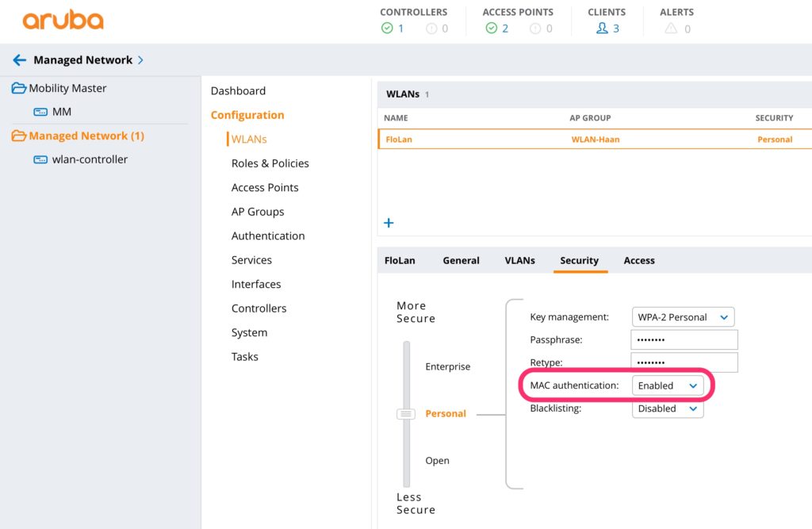Screen dimensions: 812x529
Task: Select the Enterprise security level
Action: pos(447,366)
